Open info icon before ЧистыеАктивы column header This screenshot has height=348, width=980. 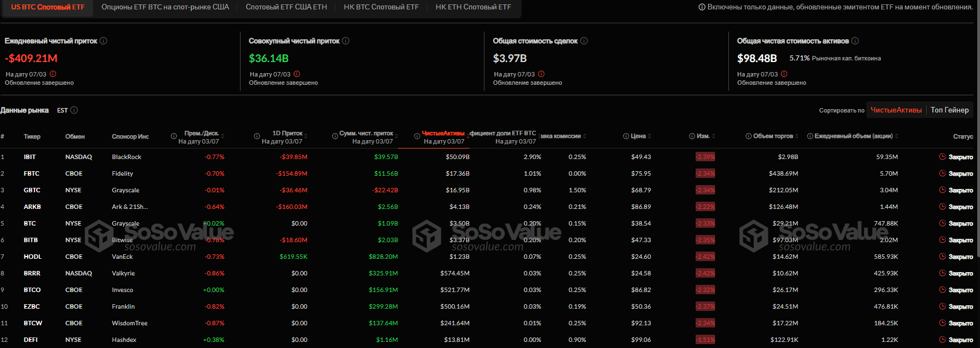pyautogui.click(x=417, y=136)
